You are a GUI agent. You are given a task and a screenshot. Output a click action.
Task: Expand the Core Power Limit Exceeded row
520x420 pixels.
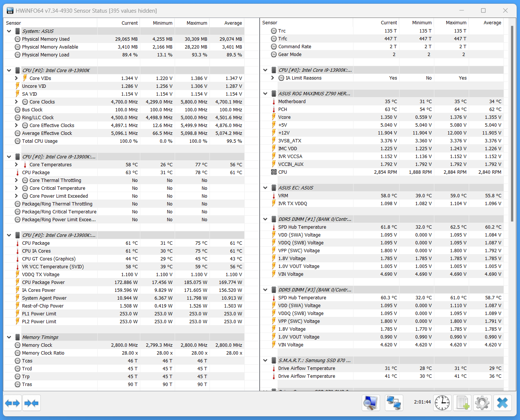tap(16, 196)
